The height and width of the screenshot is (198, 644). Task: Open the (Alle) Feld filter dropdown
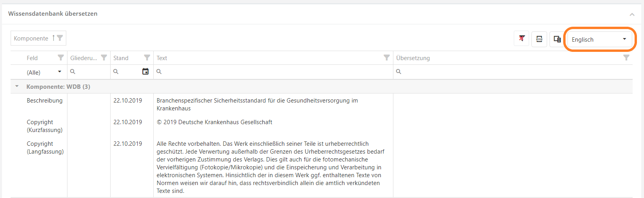(44, 72)
